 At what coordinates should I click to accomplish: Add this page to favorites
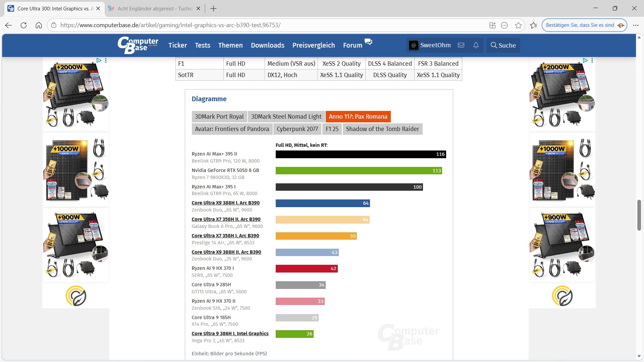coord(519,25)
